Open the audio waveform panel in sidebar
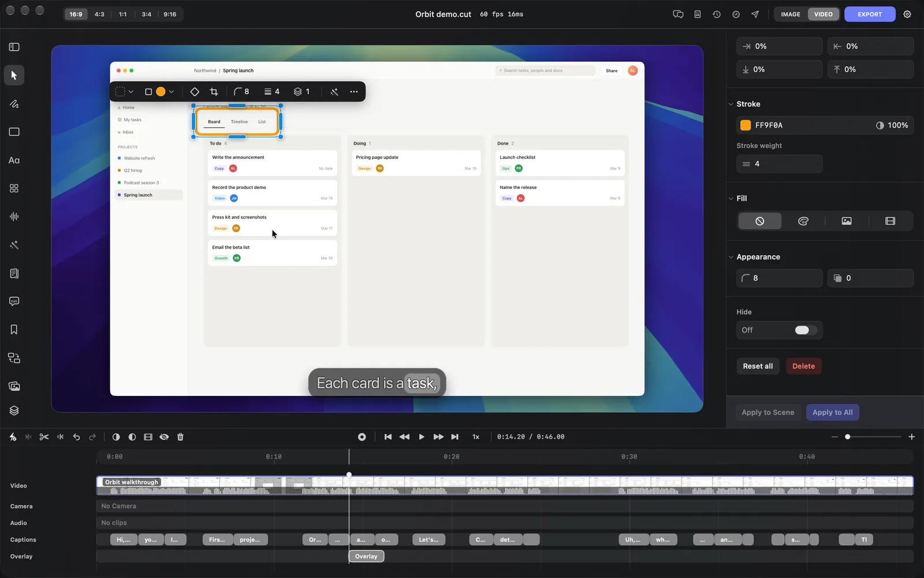Screen dimensions: 924x578 coord(14,216)
